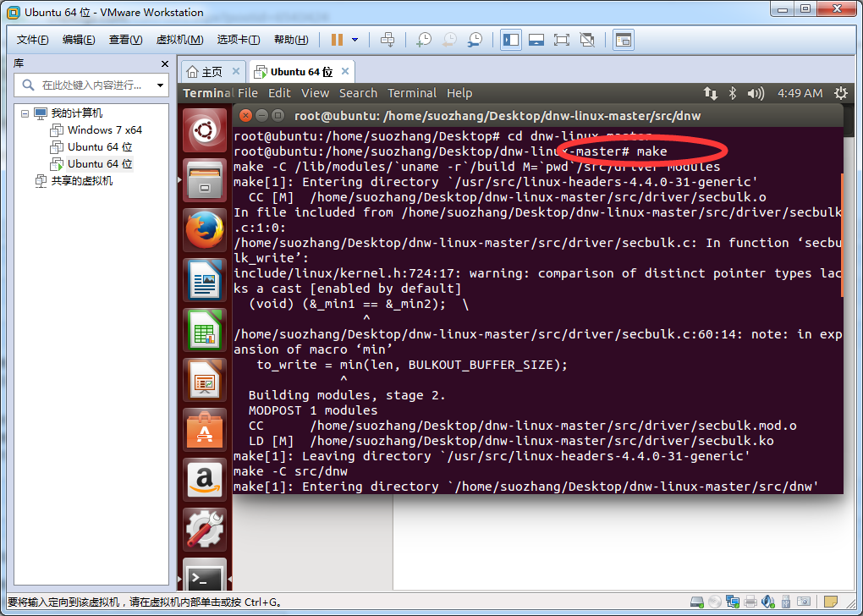The height and width of the screenshot is (616, 863).
Task: Close the 主页 tab
Action: tap(235, 72)
